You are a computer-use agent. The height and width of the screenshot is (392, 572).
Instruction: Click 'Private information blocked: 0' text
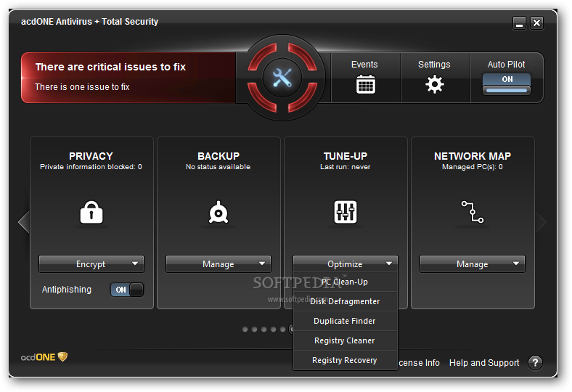[x=91, y=167]
